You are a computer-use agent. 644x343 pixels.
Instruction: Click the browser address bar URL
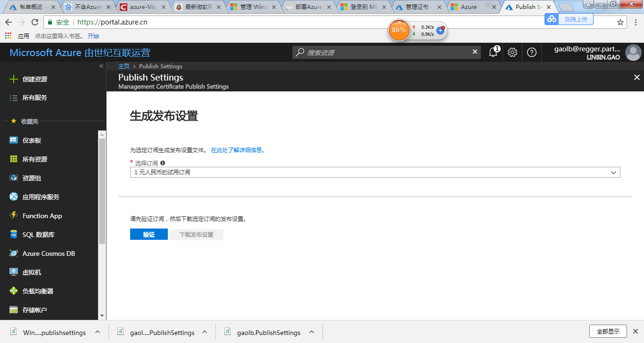pos(112,22)
